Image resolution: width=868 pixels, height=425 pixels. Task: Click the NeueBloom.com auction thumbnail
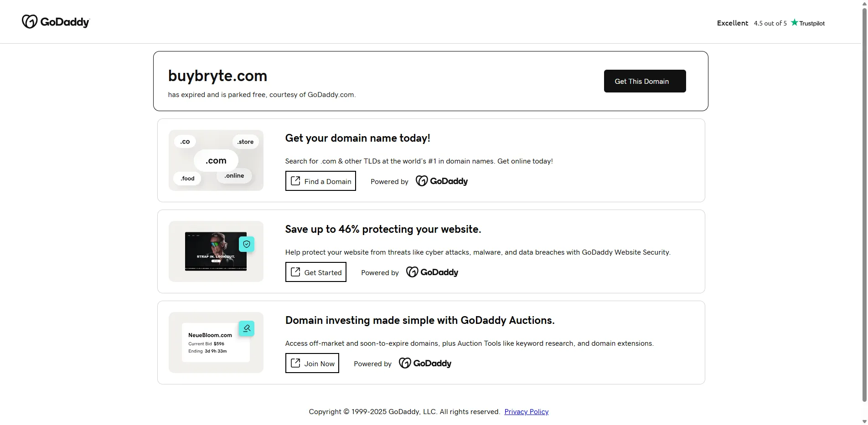[x=215, y=343]
